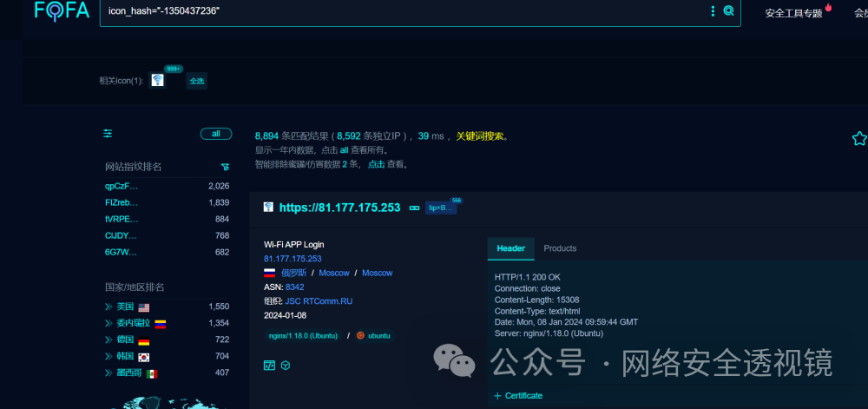Select the FIZreb… fingerprint entry
Image resolution: width=868 pixels, height=409 pixels.
(x=122, y=202)
